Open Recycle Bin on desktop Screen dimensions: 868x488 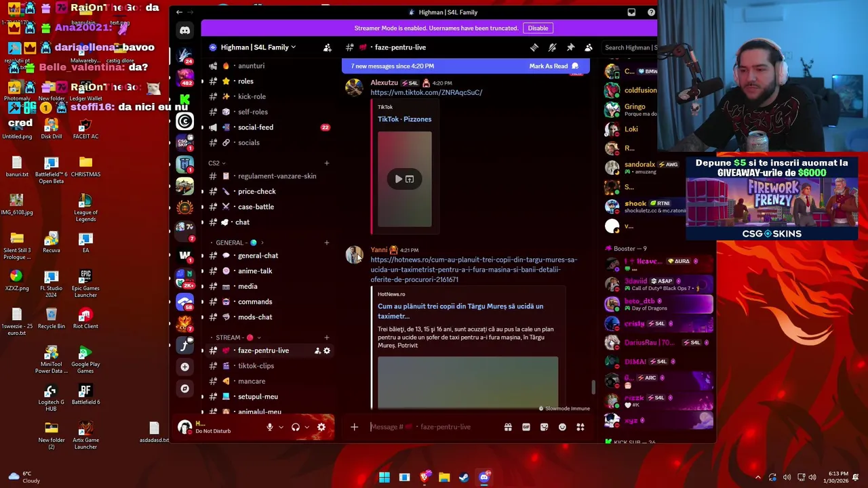point(52,318)
